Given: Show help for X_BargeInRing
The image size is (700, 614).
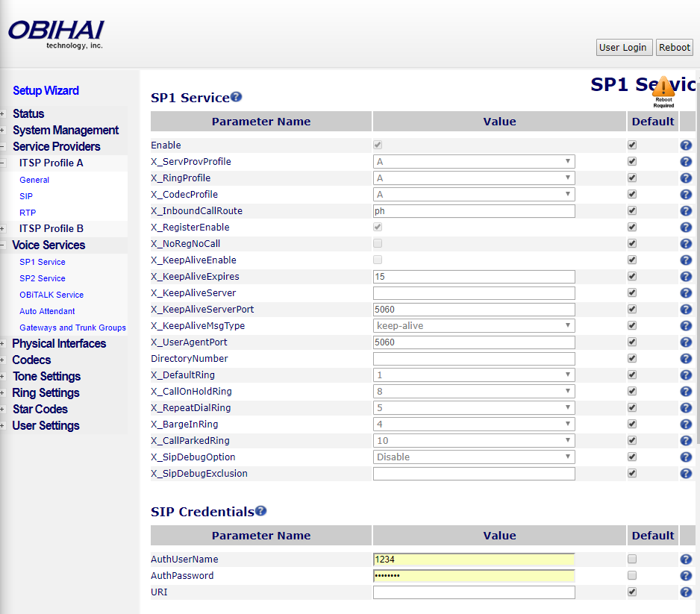Looking at the screenshot, I should (686, 425).
